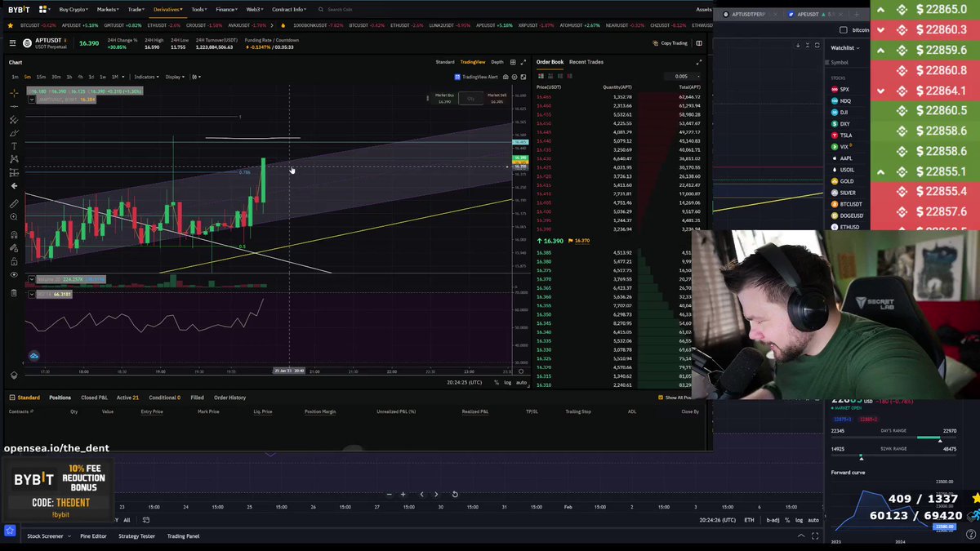
Task: Select the crosshair cursor tool in chart toolbar
Action: [14, 93]
